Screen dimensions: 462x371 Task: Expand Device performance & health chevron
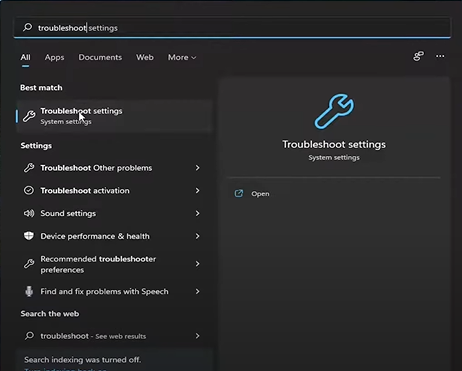coord(197,236)
